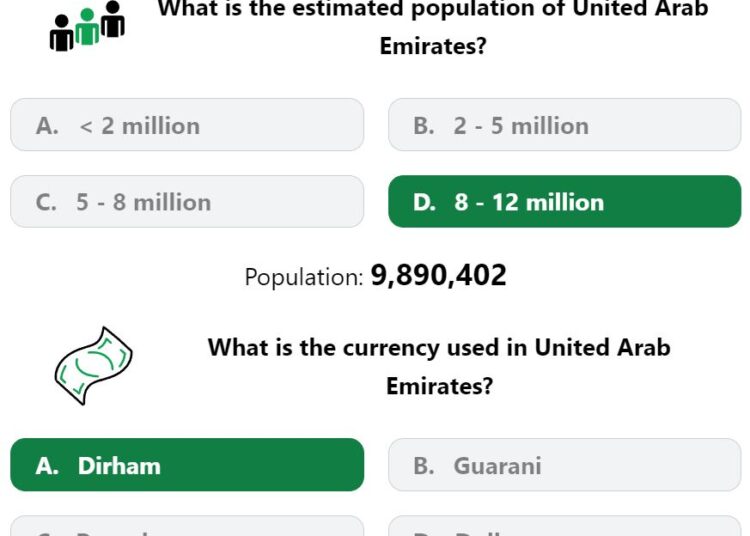Choose the green A. Dirham answer
This screenshot has height=536, width=750.
click(187, 465)
